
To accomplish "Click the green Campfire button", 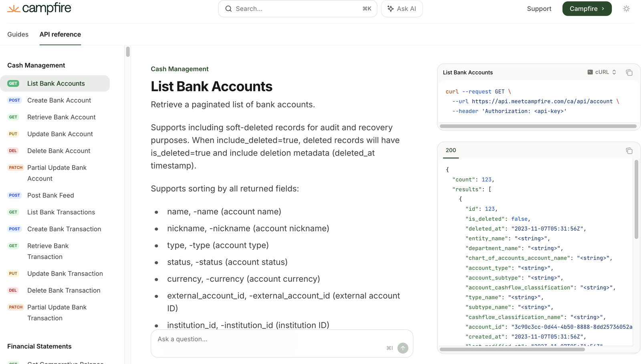I will (x=587, y=9).
